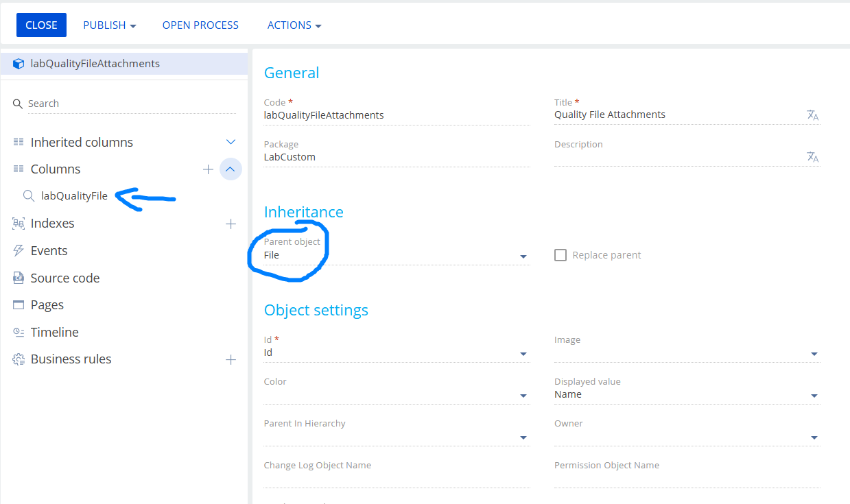Image resolution: width=850 pixels, height=504 pixels.
Task: Open the Source code section
Action: [65, 278]
